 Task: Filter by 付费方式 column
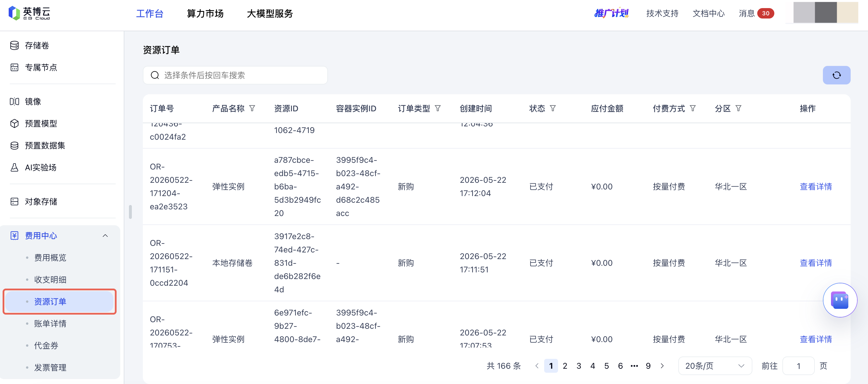tap(692, 108)
